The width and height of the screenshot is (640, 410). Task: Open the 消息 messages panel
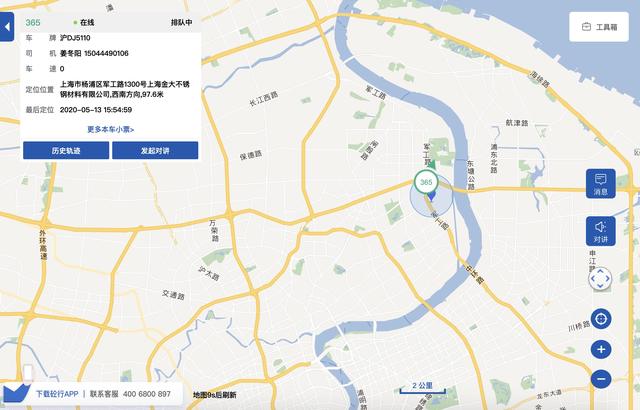[600, 184]
